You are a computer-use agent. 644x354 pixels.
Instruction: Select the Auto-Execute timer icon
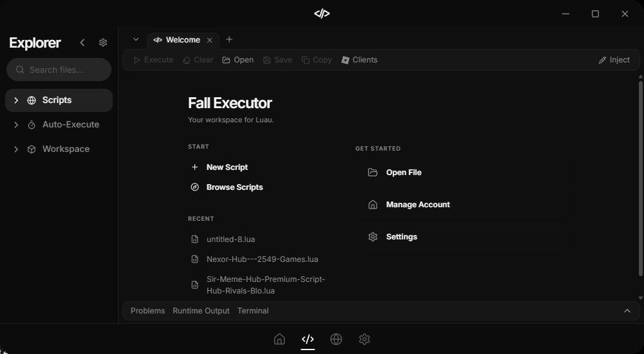[x=32, y=125]
